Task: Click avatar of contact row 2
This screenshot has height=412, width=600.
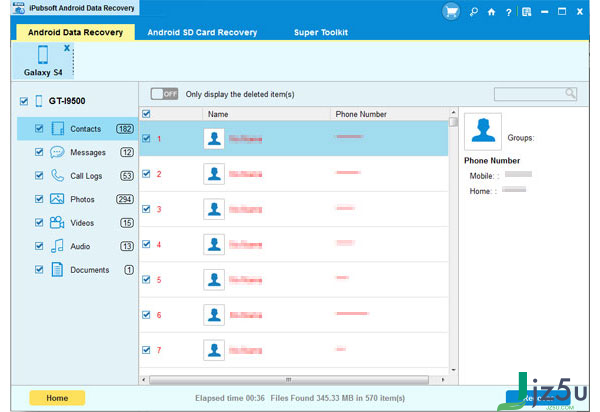Action: tap(214, 174)
